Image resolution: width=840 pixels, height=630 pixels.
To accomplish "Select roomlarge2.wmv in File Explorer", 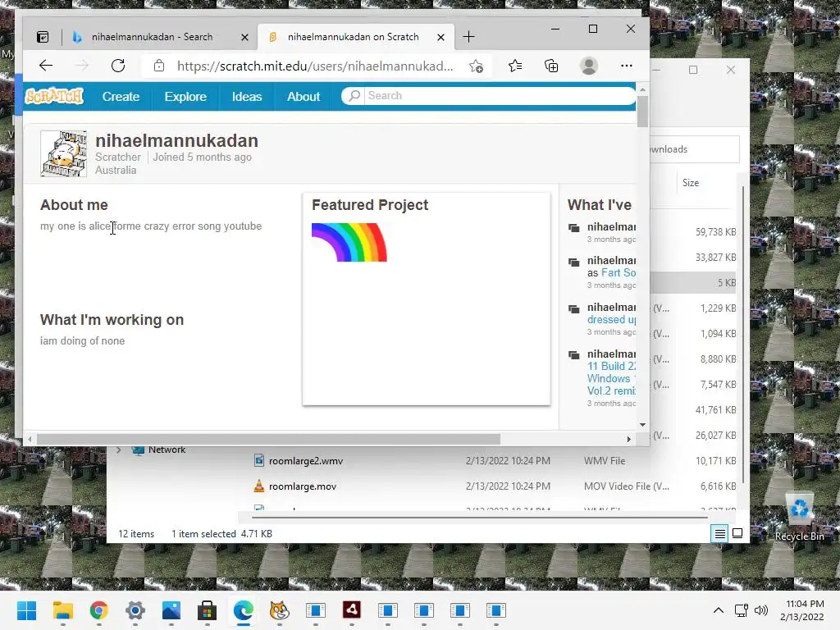I will click(306, 461).
